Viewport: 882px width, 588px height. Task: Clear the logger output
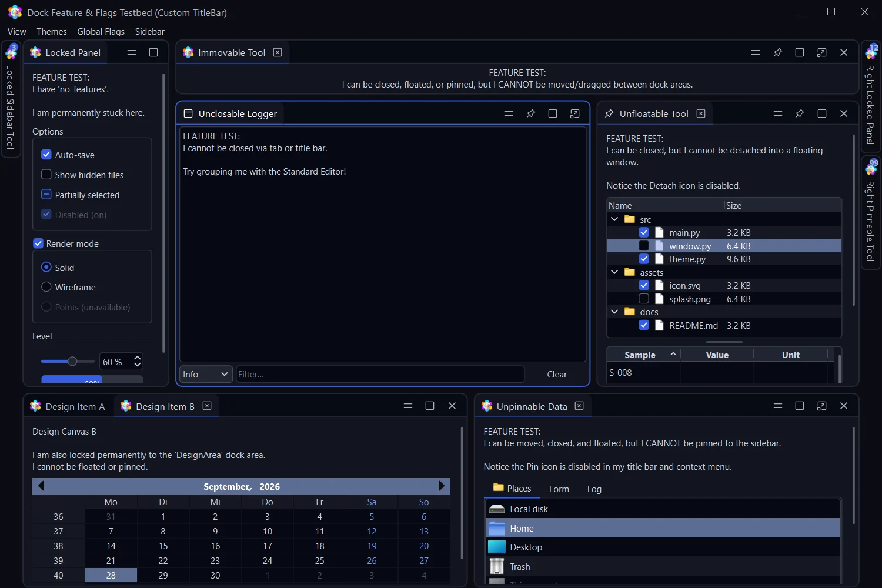pos(557,374)
